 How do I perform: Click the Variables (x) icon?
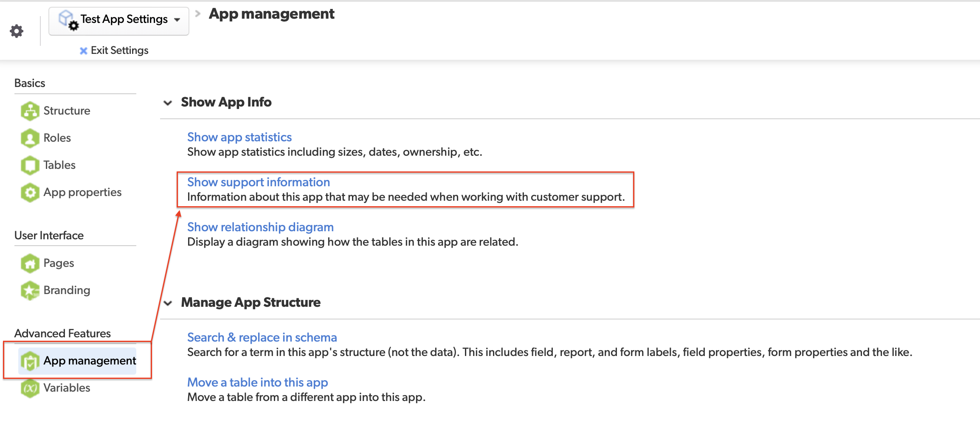click(x=30, y=388)
